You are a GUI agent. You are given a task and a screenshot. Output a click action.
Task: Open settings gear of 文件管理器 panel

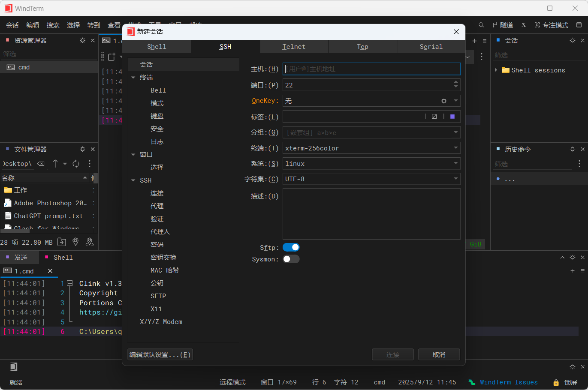tap(82, 149)
